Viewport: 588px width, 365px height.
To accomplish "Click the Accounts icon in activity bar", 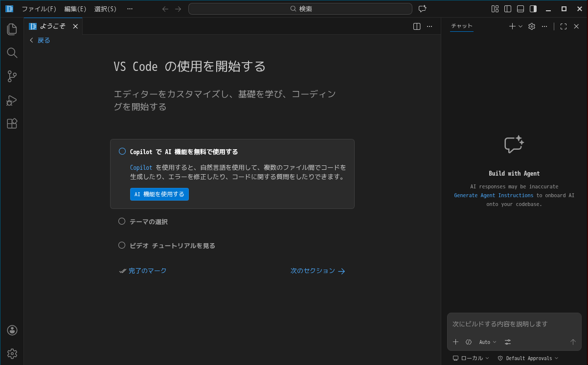I will (12, 330).
